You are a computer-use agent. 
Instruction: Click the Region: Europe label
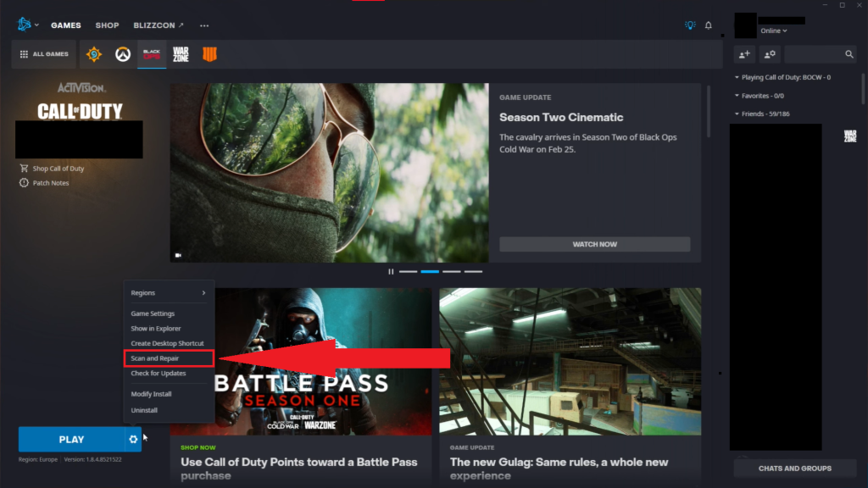(x=37, y=460)
